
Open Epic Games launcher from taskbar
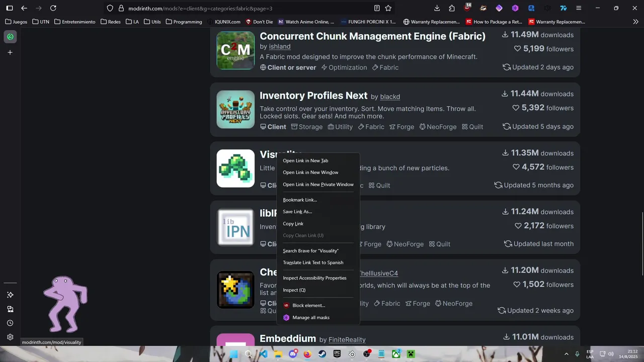[x=337, y=354]
